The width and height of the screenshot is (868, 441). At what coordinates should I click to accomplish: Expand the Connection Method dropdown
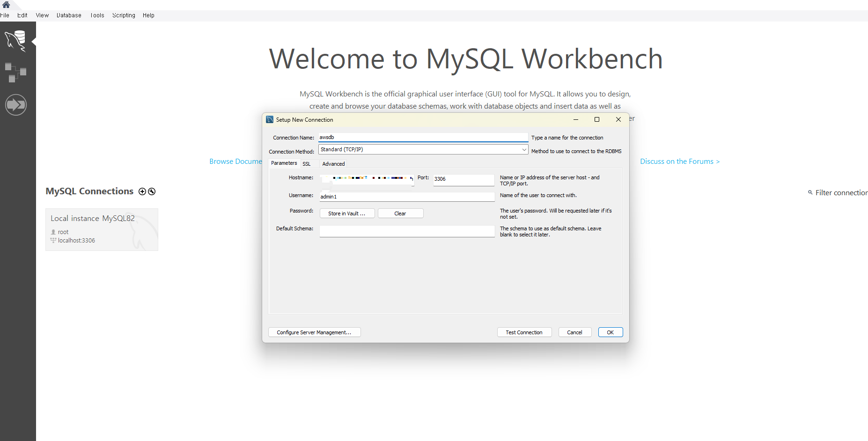524,149
